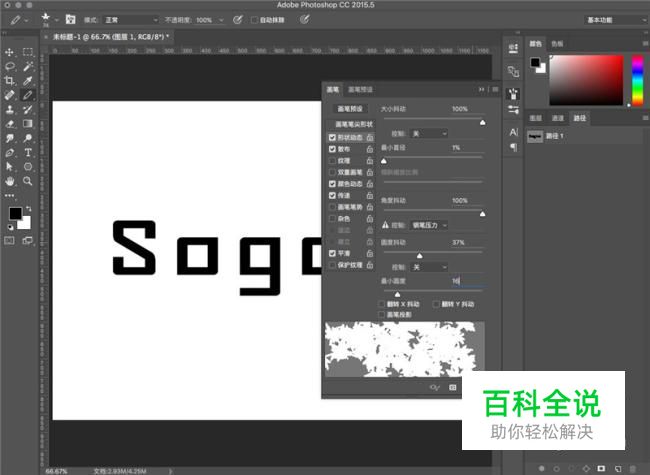Enable 翻转 Y 抖动 (Flip Y Jitter)

tap(436, 304)
